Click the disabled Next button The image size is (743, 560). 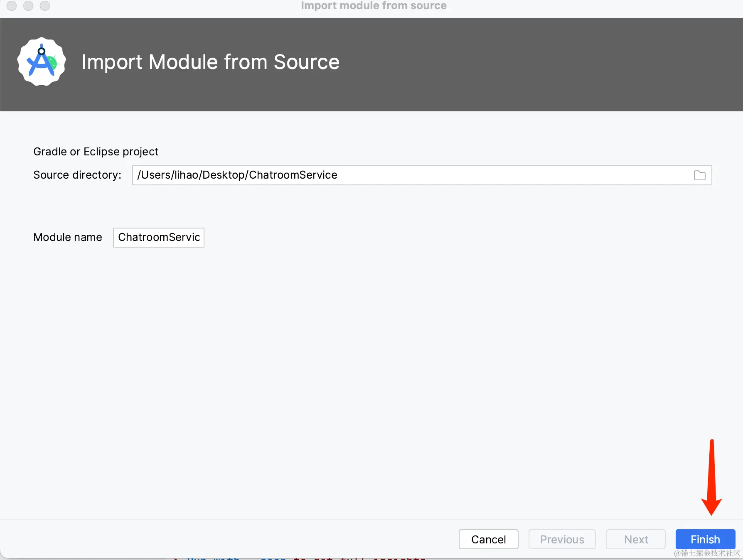point(635,539)
